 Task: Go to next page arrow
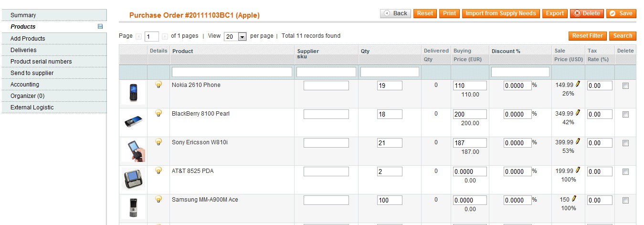[x=165, y=36]
